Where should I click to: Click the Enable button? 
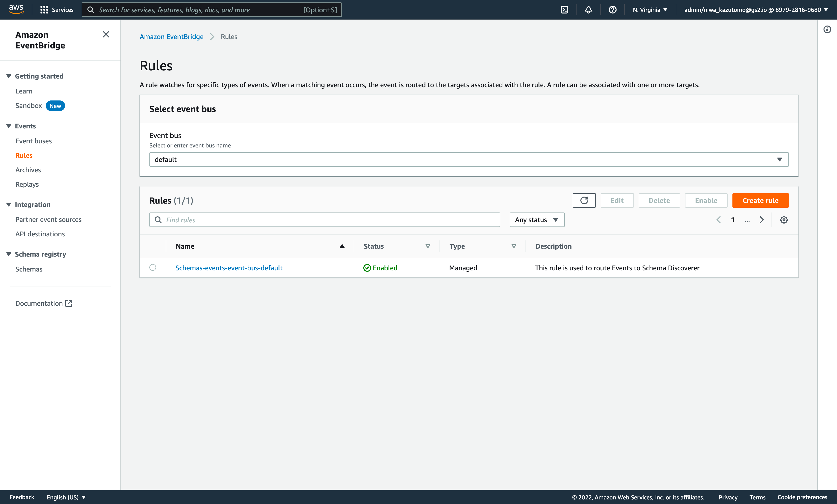pyautogui.click(x=706, y=200)
